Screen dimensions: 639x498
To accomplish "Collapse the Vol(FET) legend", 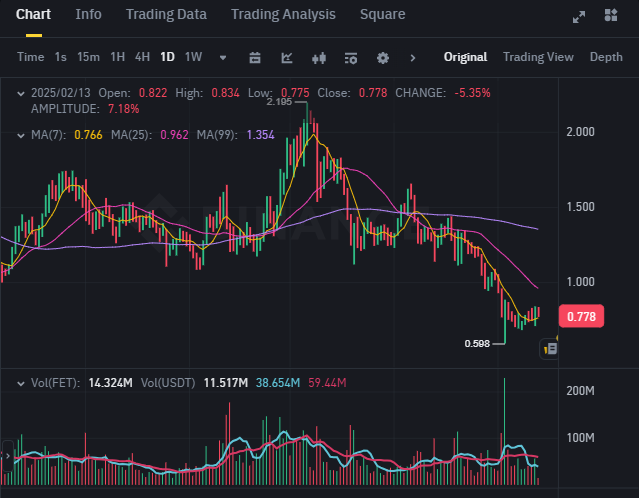I will pos(20,383).
